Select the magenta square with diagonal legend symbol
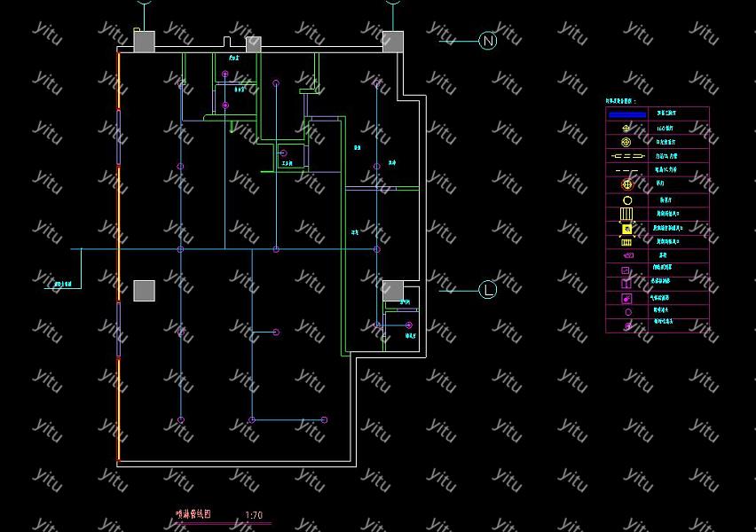The height and width of the screenshot is (532, 756). pos(626,270)
